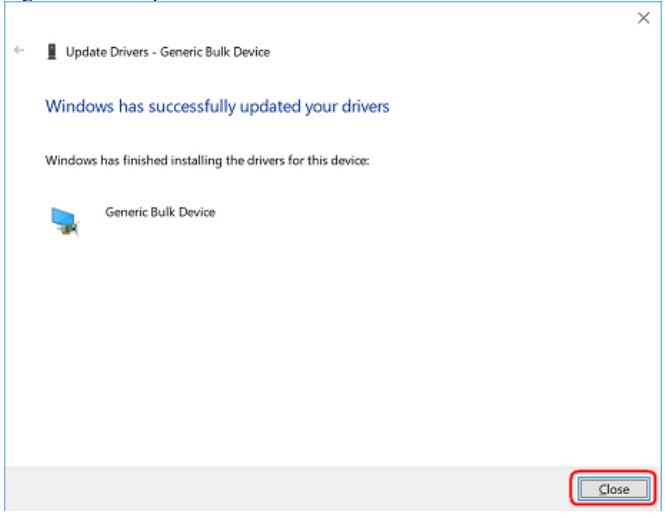The image size is (665, 517).
Task: Click the back arrow in the wizard header
Action: (x=19, y=50)
